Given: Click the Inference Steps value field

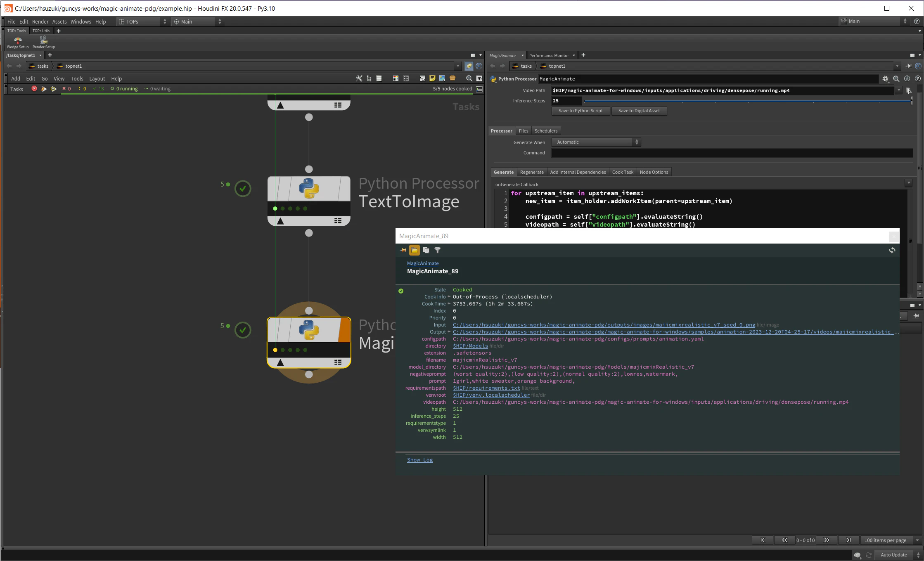Looking at the screenshot, I should (x=566, y=101).
